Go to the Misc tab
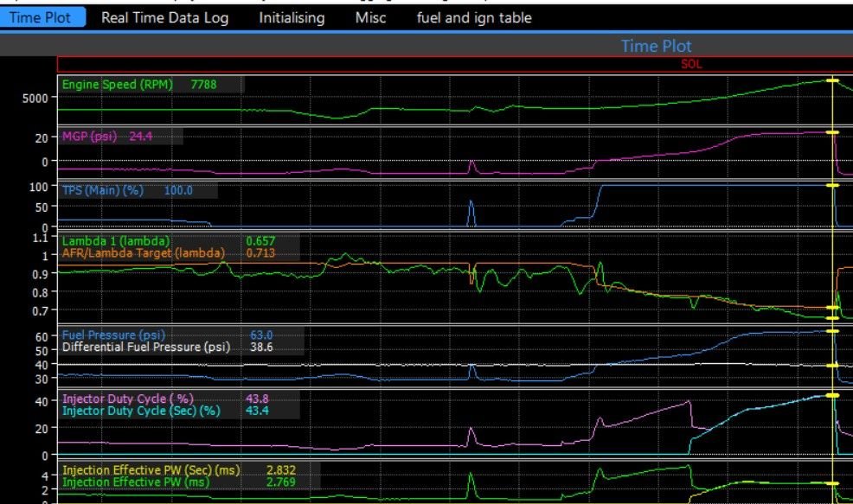 (370, 17)
